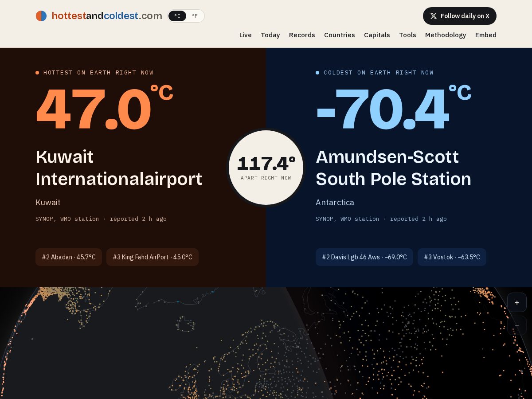Open #3 King Fahd AirPort chip
The width and height of the screenshot is (532, 399).
153,257
